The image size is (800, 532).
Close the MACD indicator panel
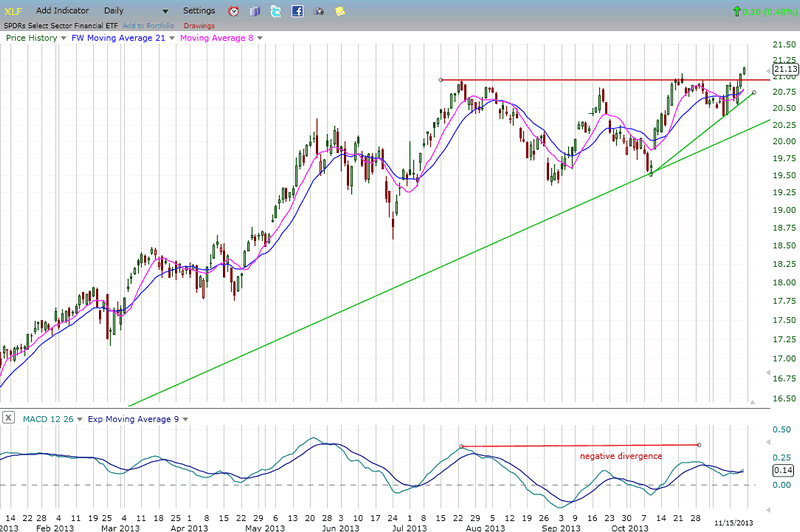coord(9,417)
